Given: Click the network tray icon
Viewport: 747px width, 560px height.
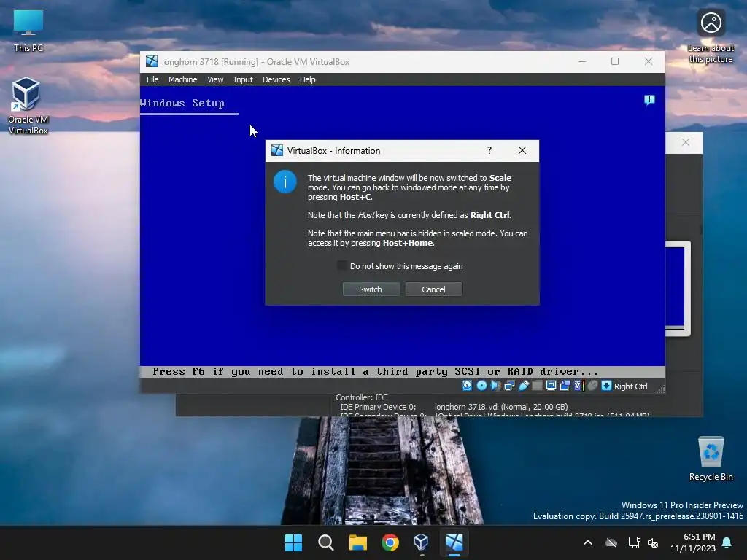Looking at the screenshot, I should tap(634, 542).
